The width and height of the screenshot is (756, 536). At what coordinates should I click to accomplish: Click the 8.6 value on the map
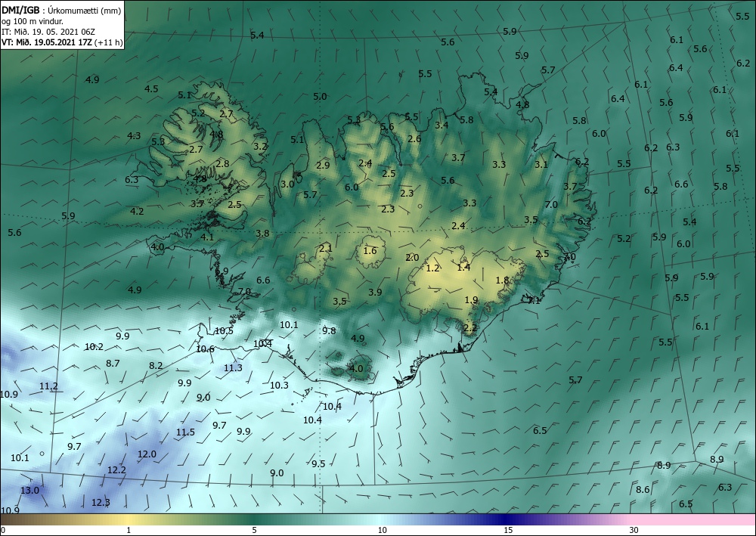coord(643,490)
